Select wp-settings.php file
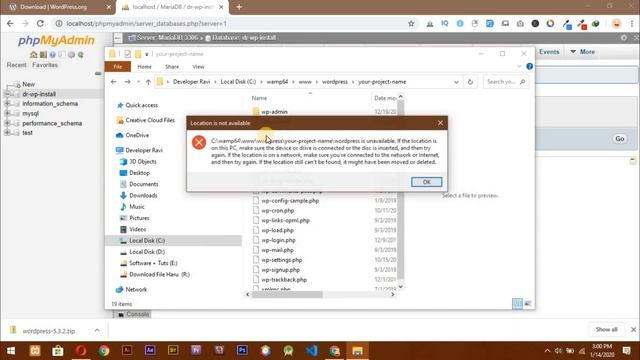 (x=282, y=260)
